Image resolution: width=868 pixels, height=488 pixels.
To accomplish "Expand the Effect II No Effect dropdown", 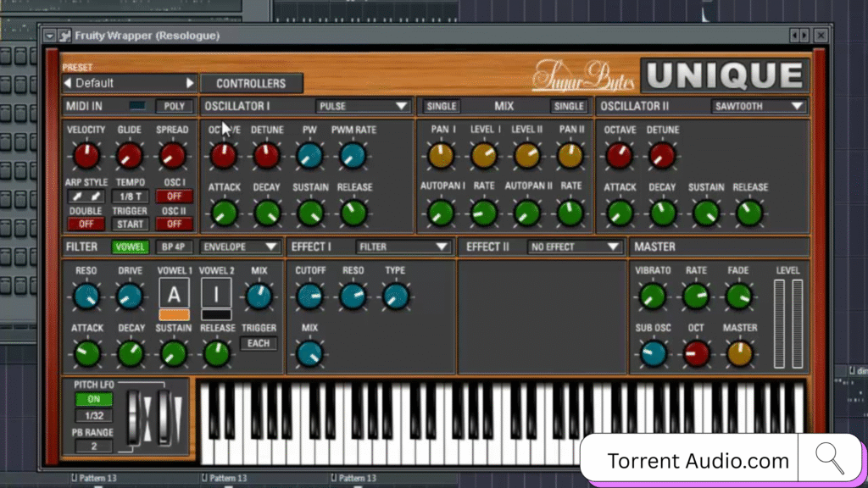I will [x=575, y=247].
